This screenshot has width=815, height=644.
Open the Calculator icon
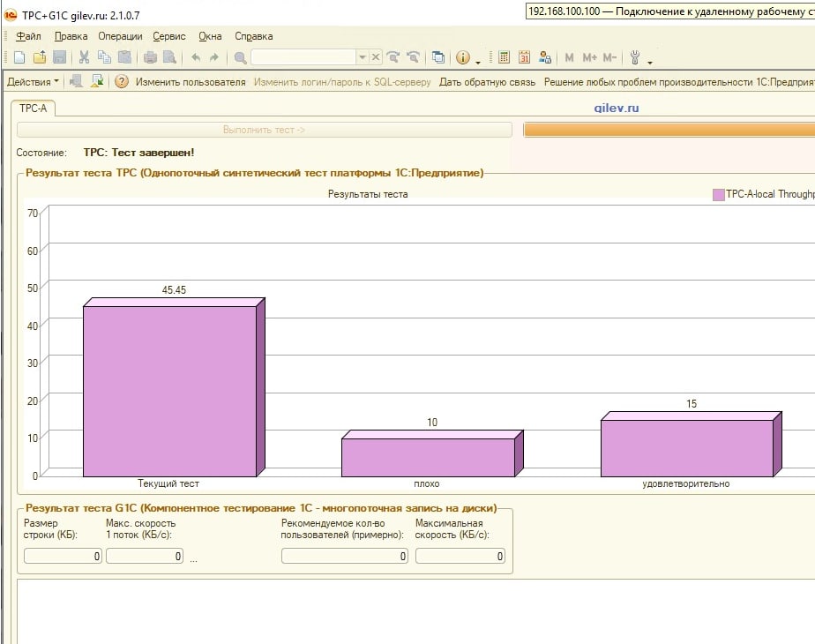(x=504, y=57)
